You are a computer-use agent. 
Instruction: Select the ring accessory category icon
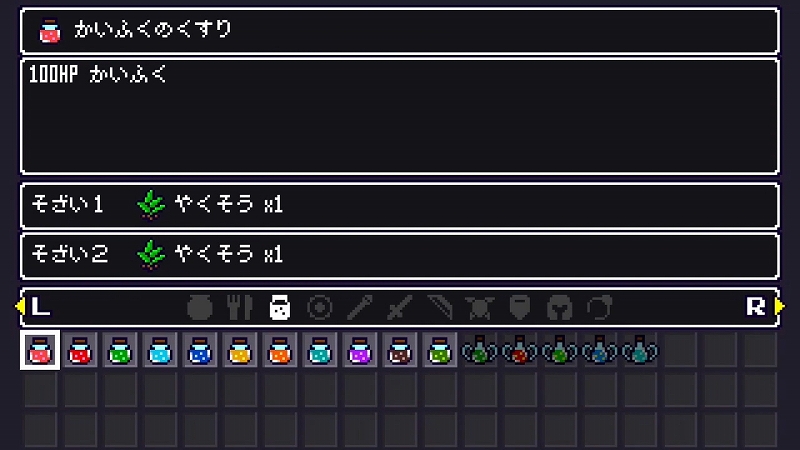coord(599,308)
